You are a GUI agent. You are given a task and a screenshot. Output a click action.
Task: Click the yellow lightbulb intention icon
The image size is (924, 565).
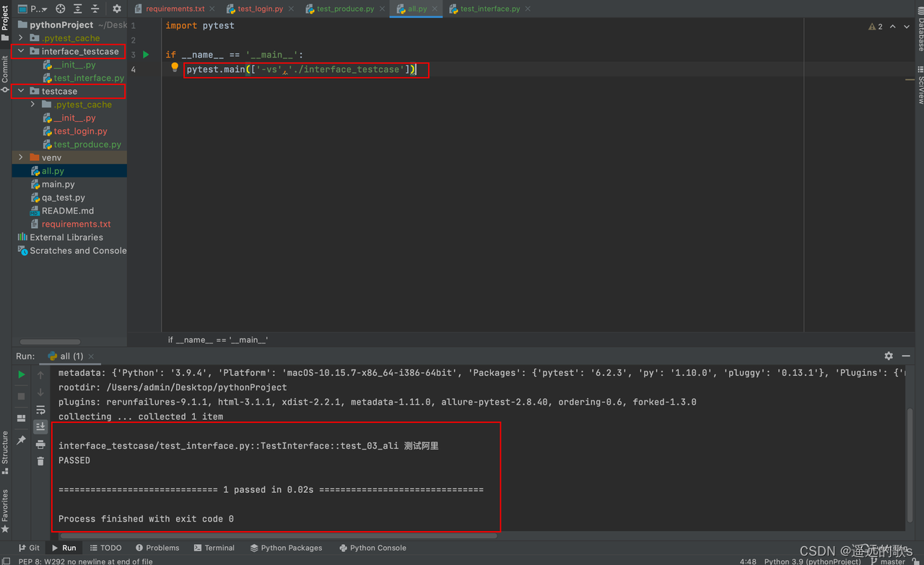[174, 67]
